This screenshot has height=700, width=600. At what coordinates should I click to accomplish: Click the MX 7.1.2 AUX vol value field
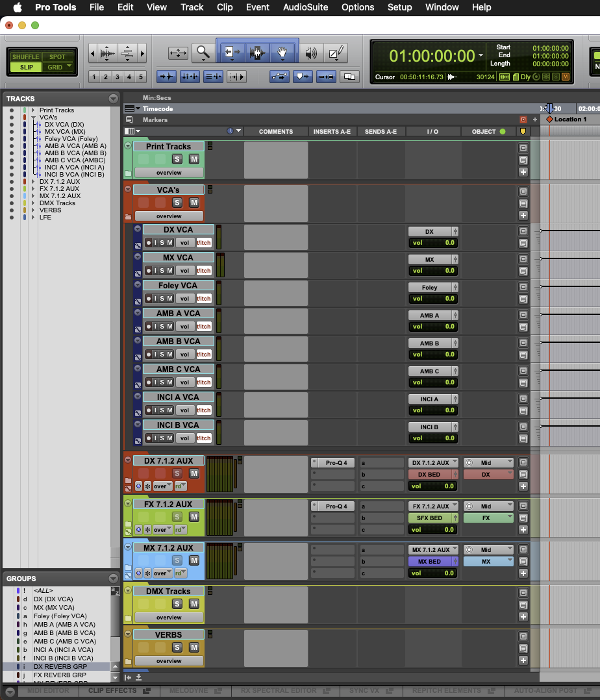[433, 573]
